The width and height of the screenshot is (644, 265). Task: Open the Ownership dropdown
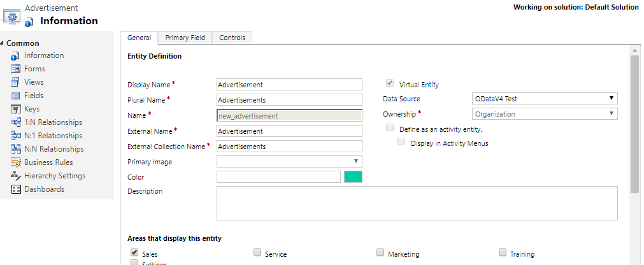tap(545, 114)
